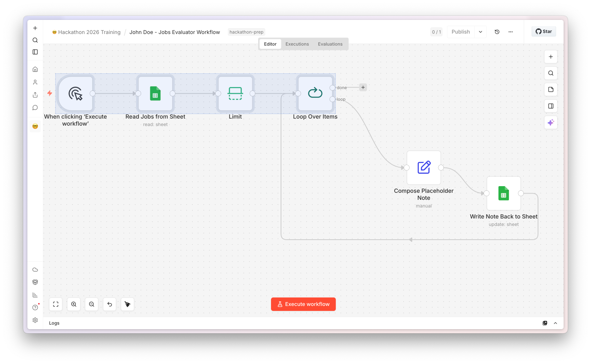Open the AI assistant sparkle icon
Viewport: 591px width, 364px height.
(551, 122)
